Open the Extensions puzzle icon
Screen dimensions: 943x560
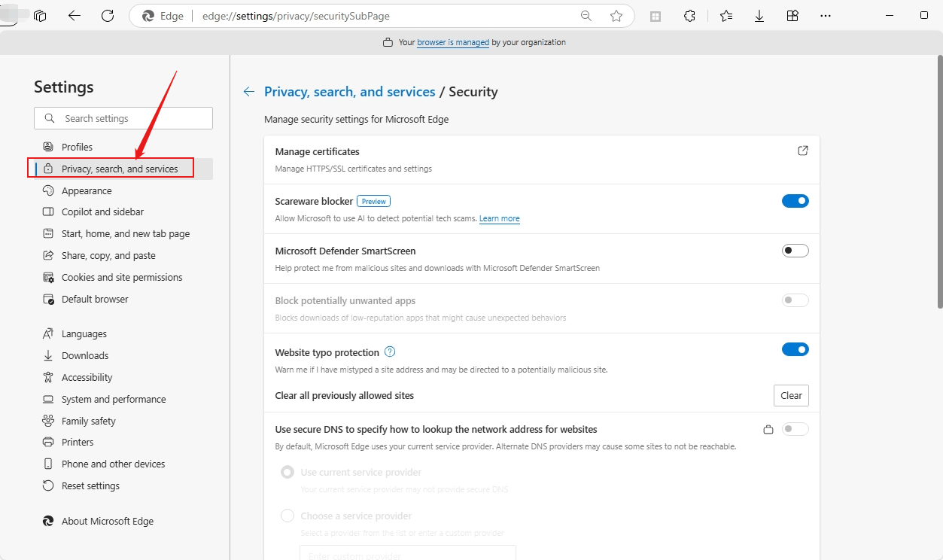(x=689, y=16)
